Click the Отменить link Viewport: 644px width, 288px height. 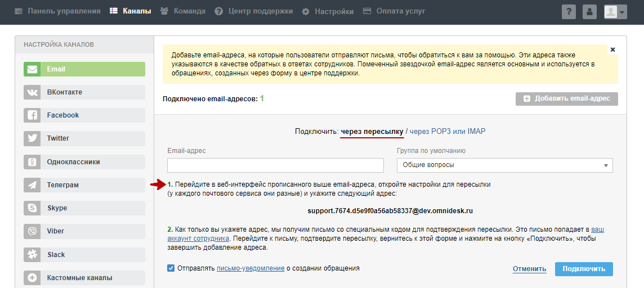(x=529, y=269)
